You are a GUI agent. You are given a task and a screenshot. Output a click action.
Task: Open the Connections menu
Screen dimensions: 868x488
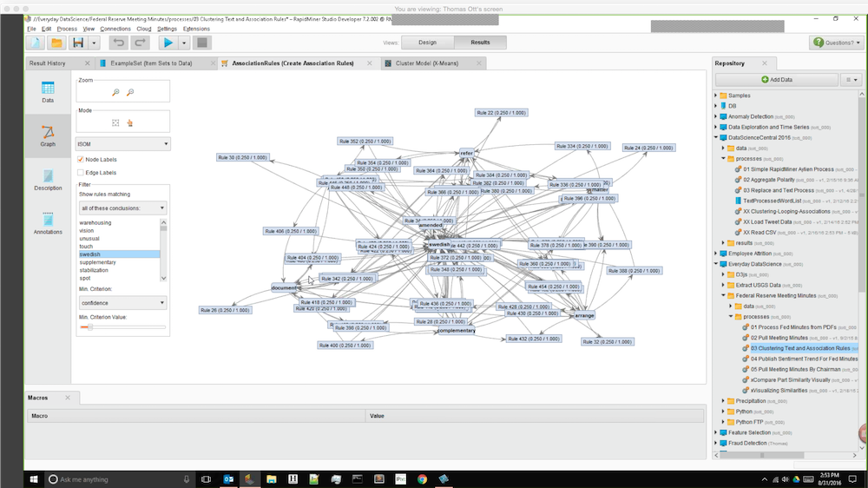115,29
